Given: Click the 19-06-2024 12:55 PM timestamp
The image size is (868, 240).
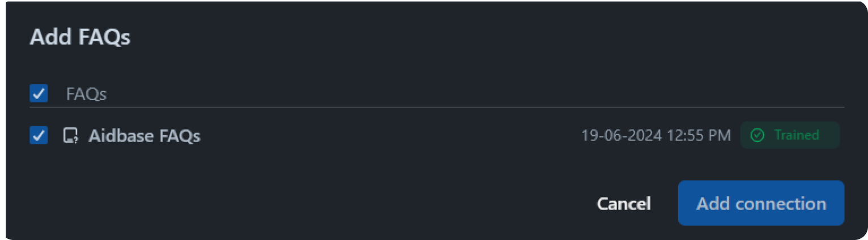Looking at the screenshot, I should pos(656,135).
